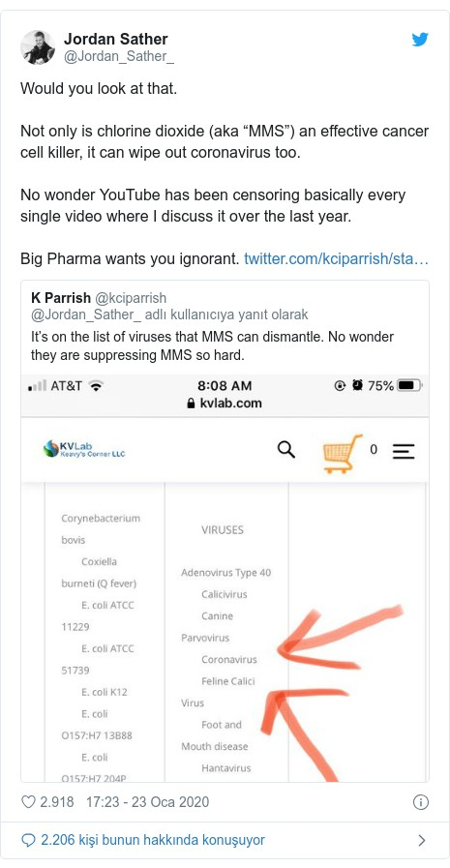Expand conversation with right chevron
Image resolution: width=450 pixels, height=868 pixels.
422,840
